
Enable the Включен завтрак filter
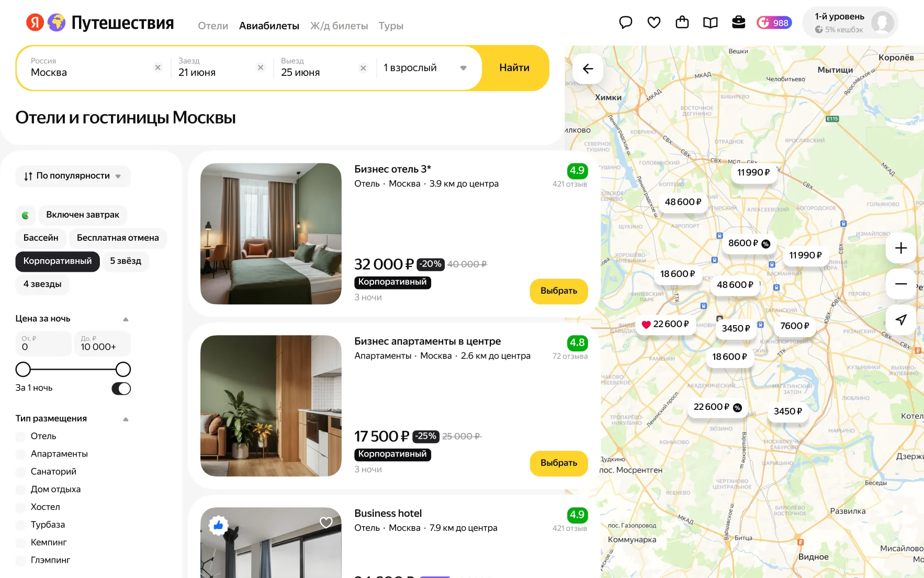pyautogui.click(x=83, y=215)
